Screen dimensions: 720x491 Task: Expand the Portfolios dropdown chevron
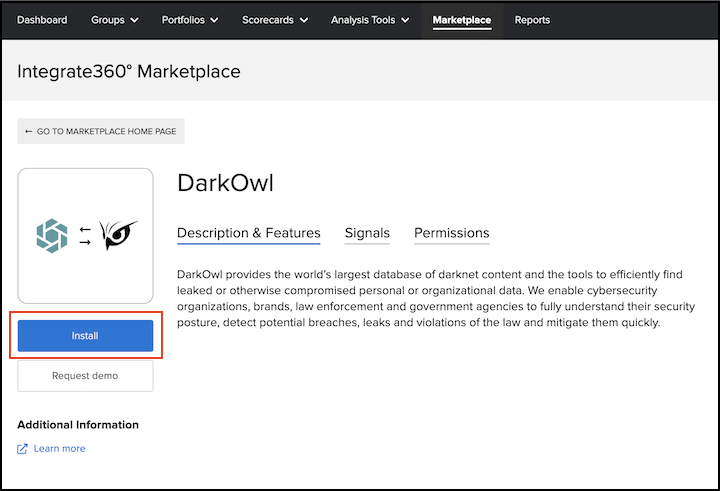pyautogui.click(x=214, y=20)
